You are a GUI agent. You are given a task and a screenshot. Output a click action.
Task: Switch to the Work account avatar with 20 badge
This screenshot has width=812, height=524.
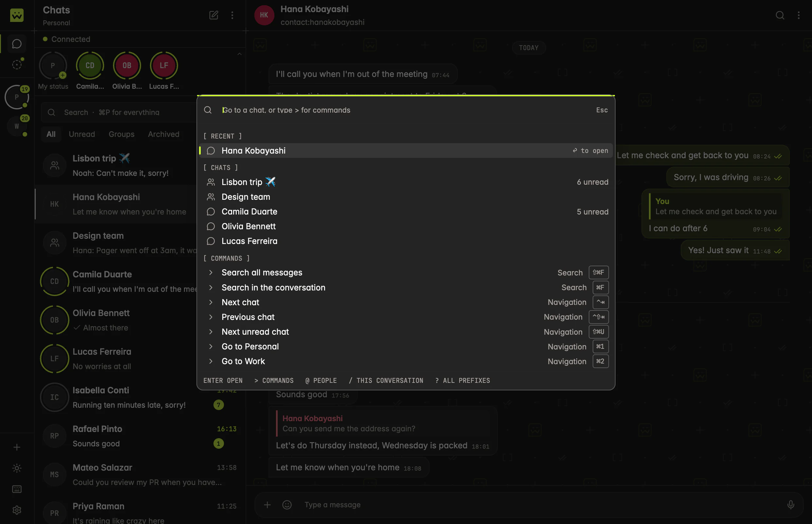17,126
